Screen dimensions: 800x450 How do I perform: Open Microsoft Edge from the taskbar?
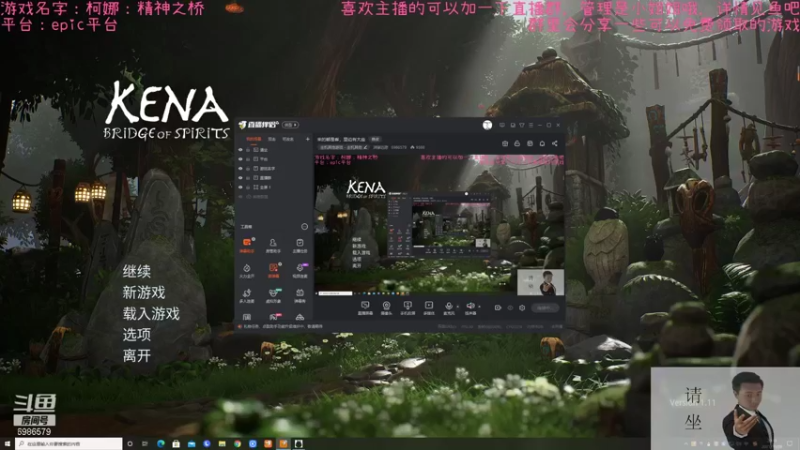161,444
